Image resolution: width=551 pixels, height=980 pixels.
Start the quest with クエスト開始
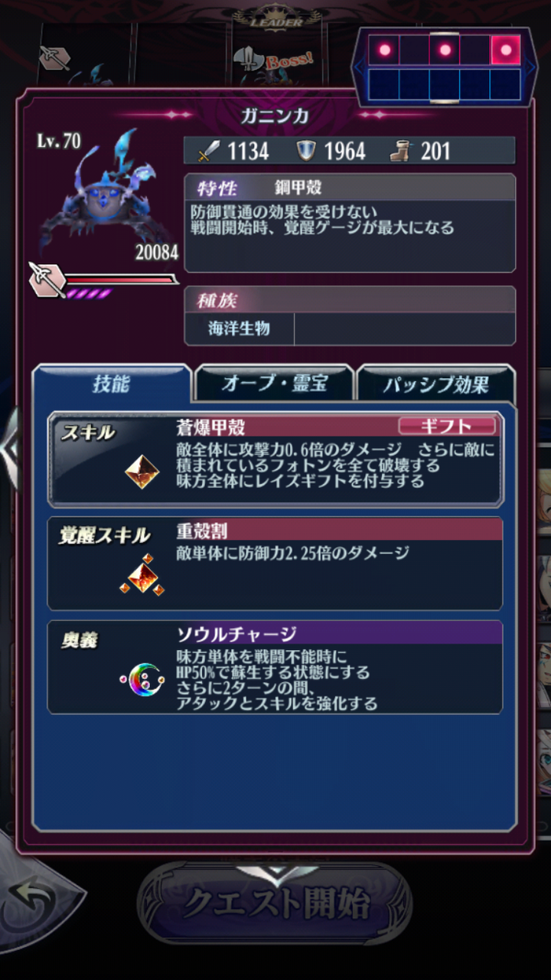point(275,903)
